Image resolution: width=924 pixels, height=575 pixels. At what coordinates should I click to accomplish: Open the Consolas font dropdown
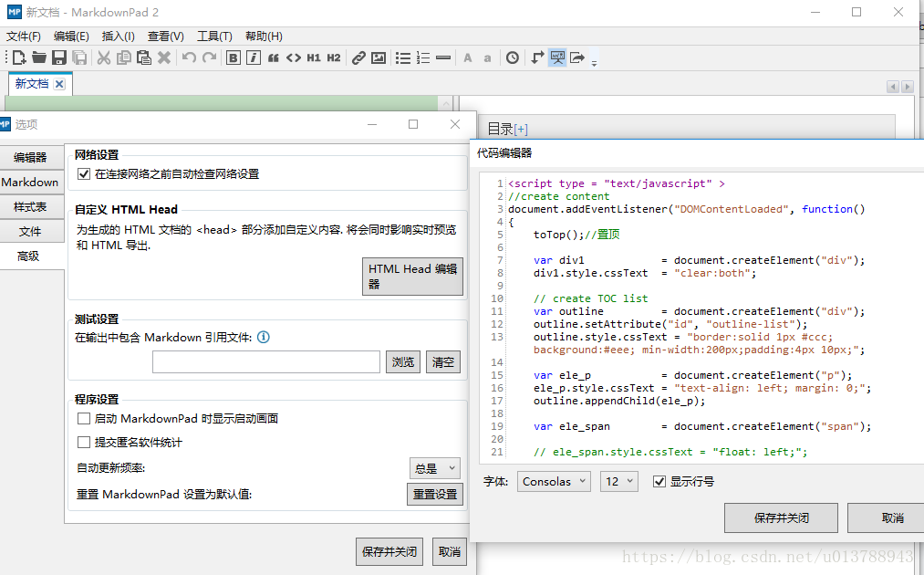554,482
